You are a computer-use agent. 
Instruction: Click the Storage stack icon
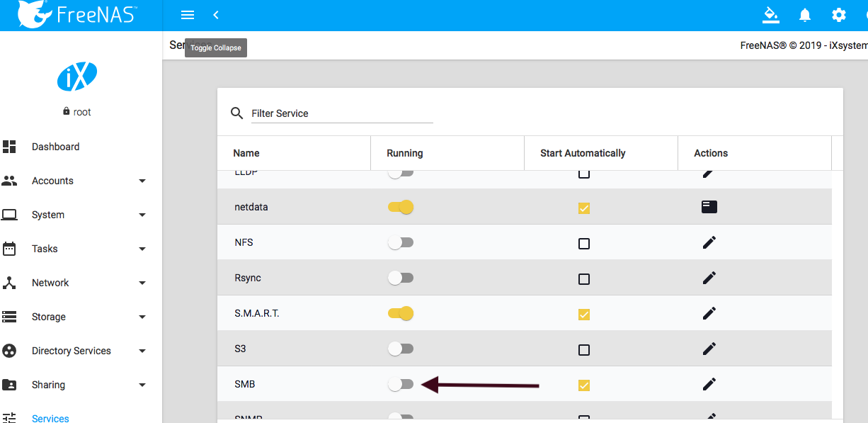pos(9,317)
